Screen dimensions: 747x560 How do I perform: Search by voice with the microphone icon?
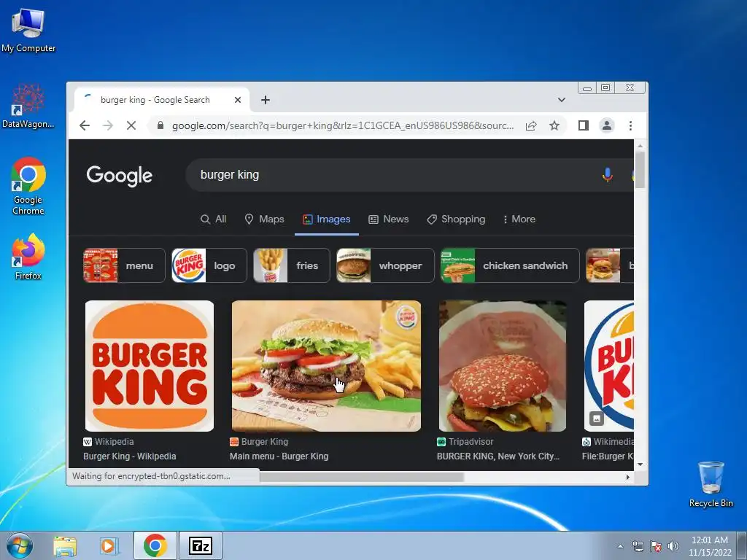(x=607, y=175)
